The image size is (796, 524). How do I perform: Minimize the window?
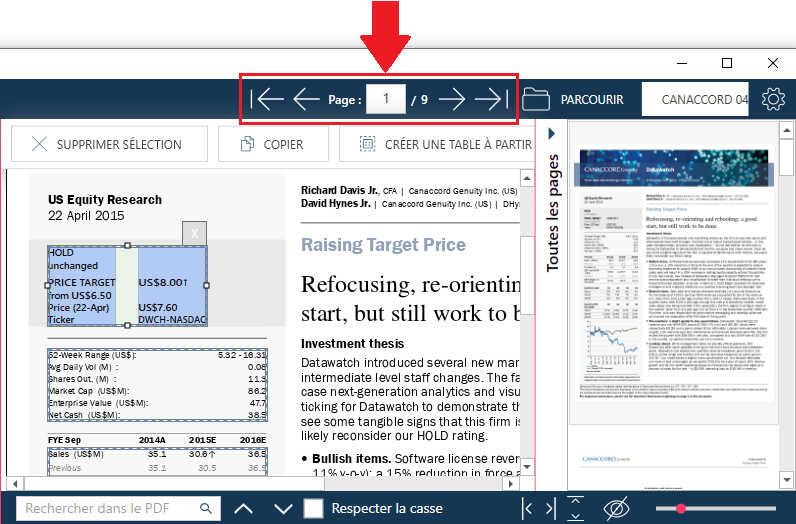point(682,63)
